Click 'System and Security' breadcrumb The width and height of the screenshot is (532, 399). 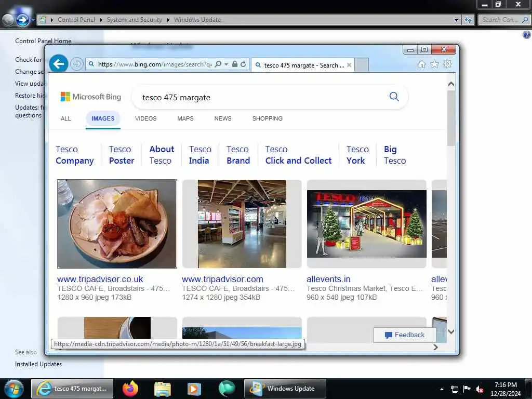coord(135,20)
